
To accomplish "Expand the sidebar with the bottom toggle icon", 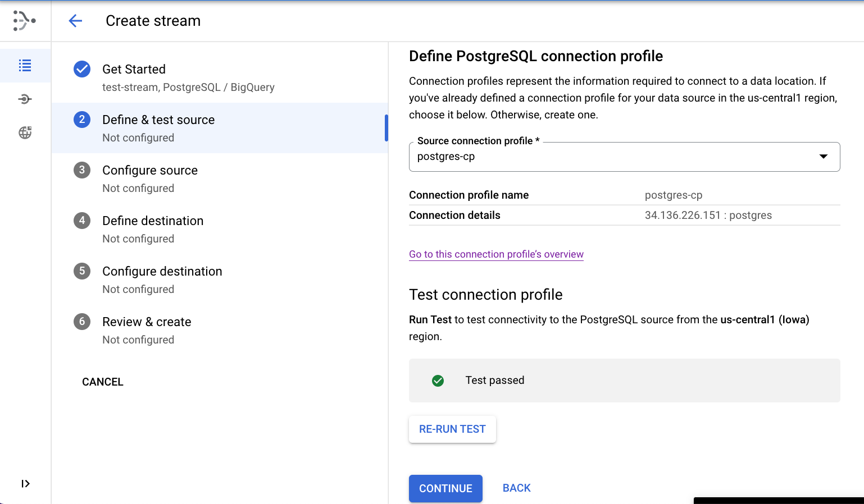I will 25,484.
